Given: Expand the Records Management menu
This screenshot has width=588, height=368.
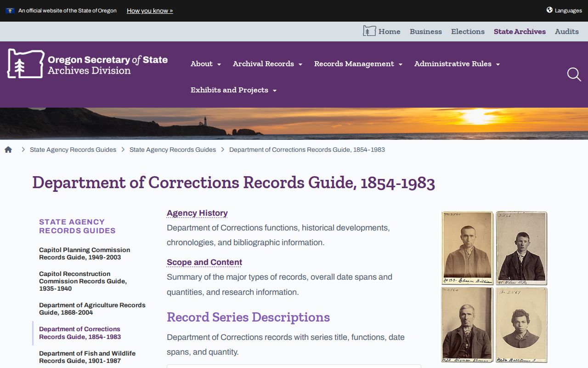Looking at the screenshot, I should click(358, 64).
